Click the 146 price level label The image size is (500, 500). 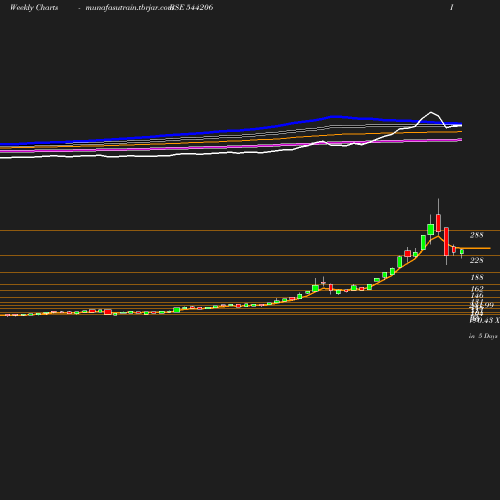pos(477,295)
